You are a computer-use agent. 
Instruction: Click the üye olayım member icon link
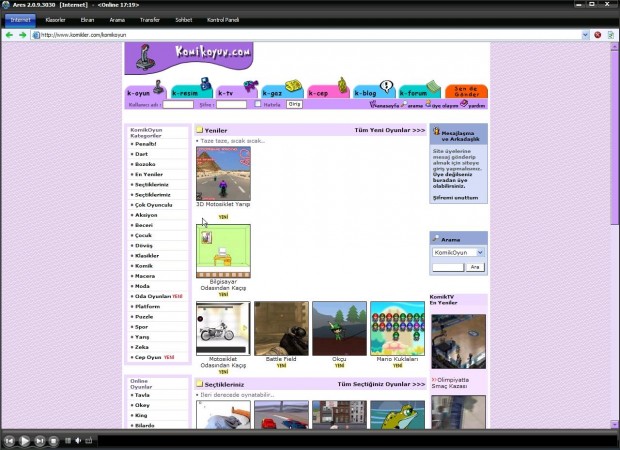pyautogui.click(x=441, y=105)
